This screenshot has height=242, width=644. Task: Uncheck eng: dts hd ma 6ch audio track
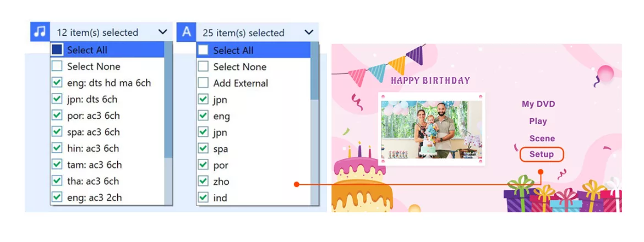57,83
